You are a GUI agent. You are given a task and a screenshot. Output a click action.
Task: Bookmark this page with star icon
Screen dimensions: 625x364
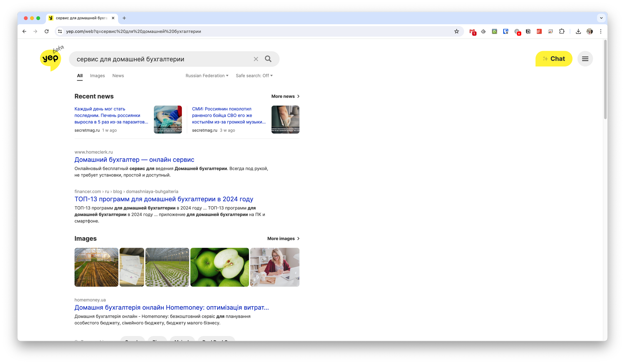[x=457, y=31]
